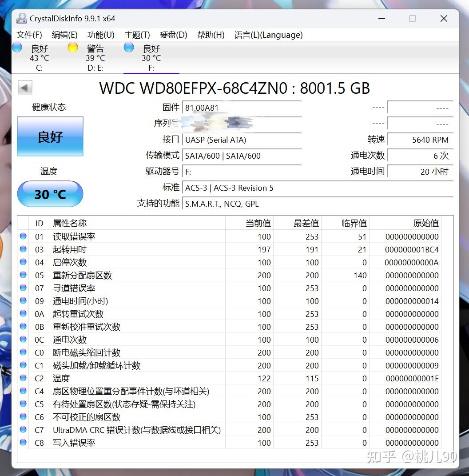The image size is (469, 476).
Task: Click the transfer mode field SATA/600 | SATA/600
Action: pyautogui.click(x=242, y=156)
